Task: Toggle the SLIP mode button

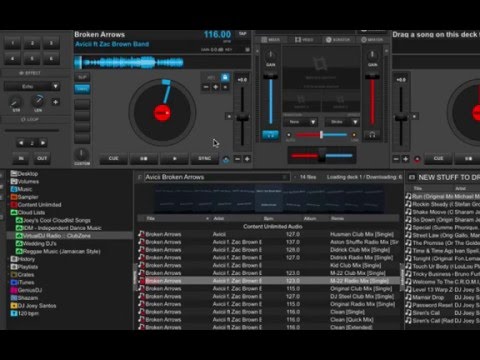Action: tap(82, 77)
